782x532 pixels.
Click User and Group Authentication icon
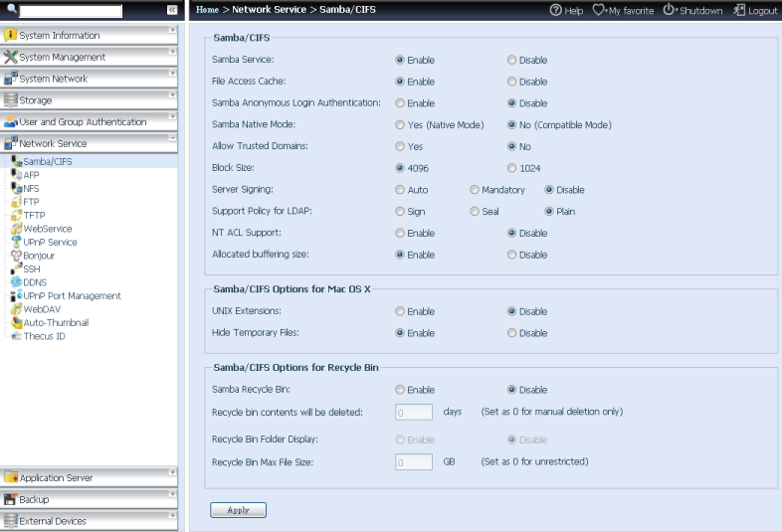[x=10, y=121]
